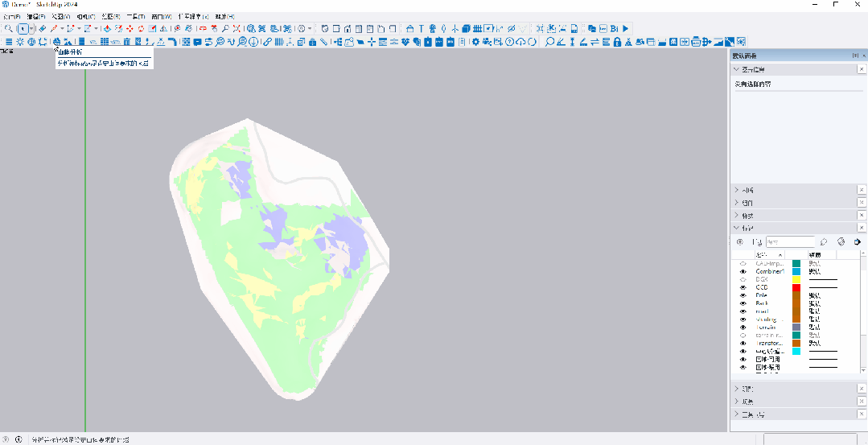Viewport: 868px width, 445px height.
Task: Pick the Eraser tool
Action: pyautogui.click(x=42, y=28)
